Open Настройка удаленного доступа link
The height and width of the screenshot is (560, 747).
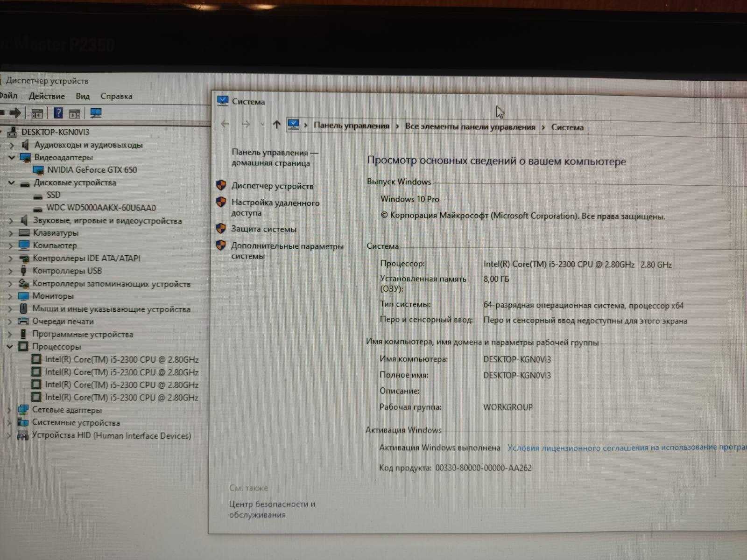pos(275,208)
